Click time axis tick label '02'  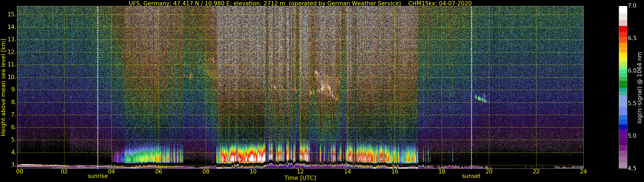(64, 172)
